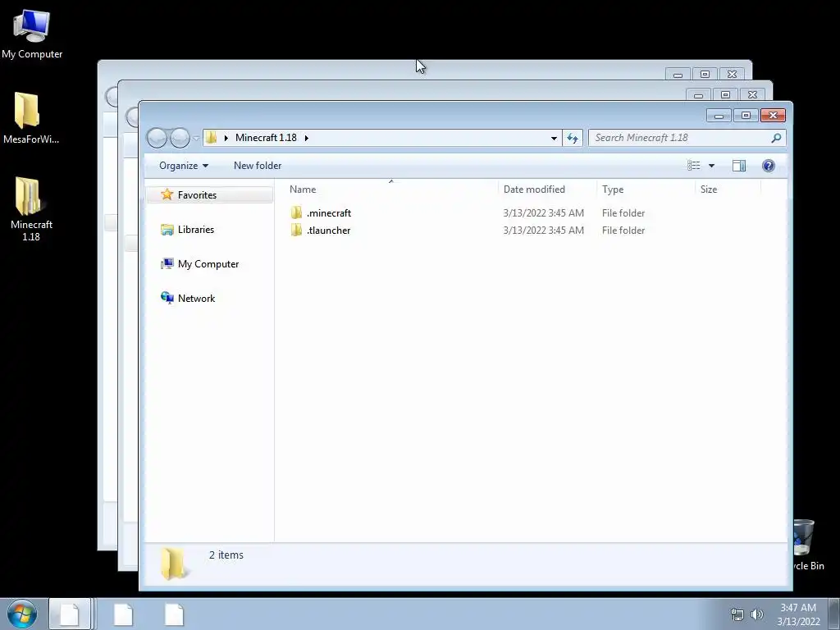
Task: Click the first taskbar window button
Action: (x=70, y=614)
